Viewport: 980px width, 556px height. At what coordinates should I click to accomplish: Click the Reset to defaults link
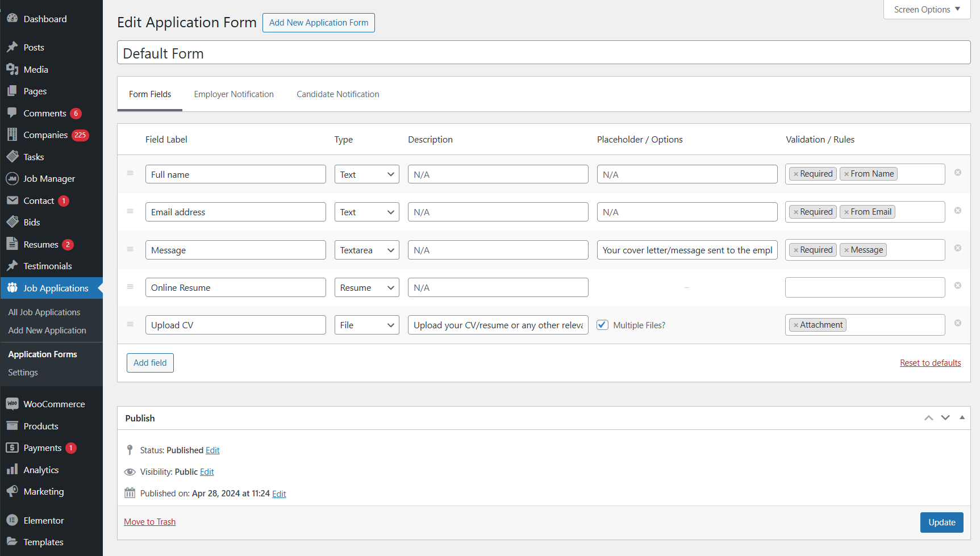(930, 363)
